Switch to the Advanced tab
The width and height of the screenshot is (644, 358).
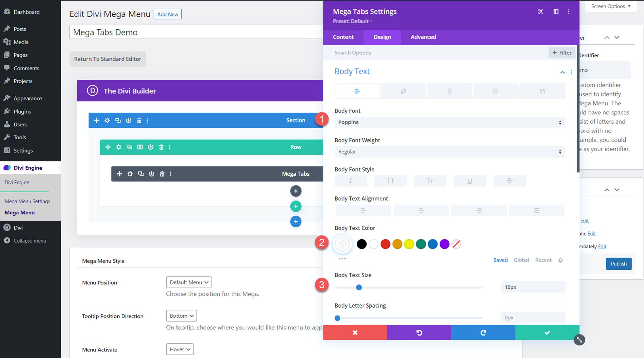423,37
